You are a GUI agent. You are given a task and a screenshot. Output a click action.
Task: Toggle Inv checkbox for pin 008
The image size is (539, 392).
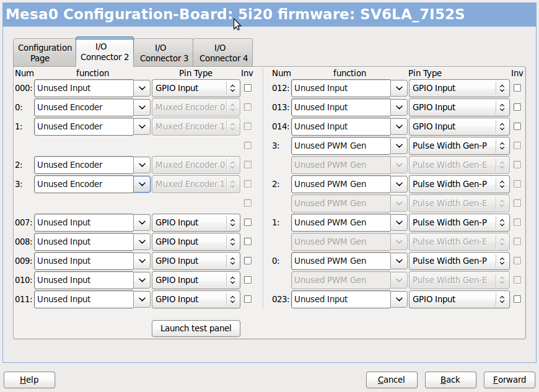pos(247,242)
